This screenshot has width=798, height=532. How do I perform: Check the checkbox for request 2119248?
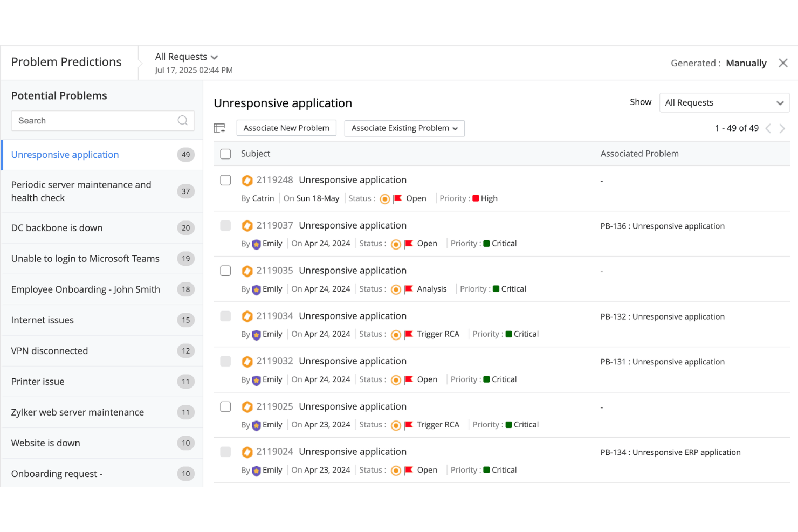pos(225,180)
